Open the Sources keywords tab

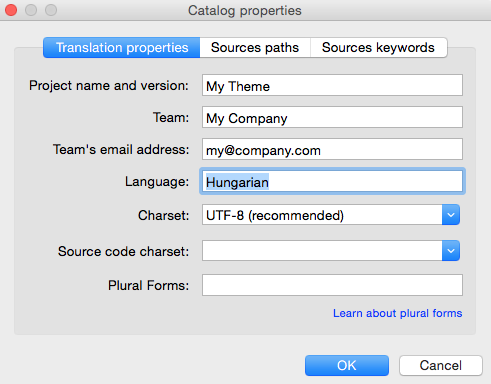pyautogui.click(x=379, y=48)
